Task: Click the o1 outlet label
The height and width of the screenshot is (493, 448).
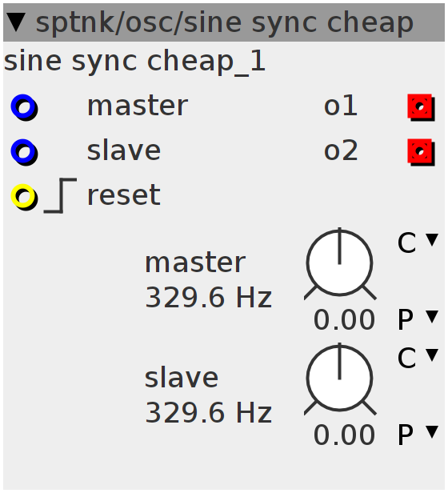Action: pos(341,106)
